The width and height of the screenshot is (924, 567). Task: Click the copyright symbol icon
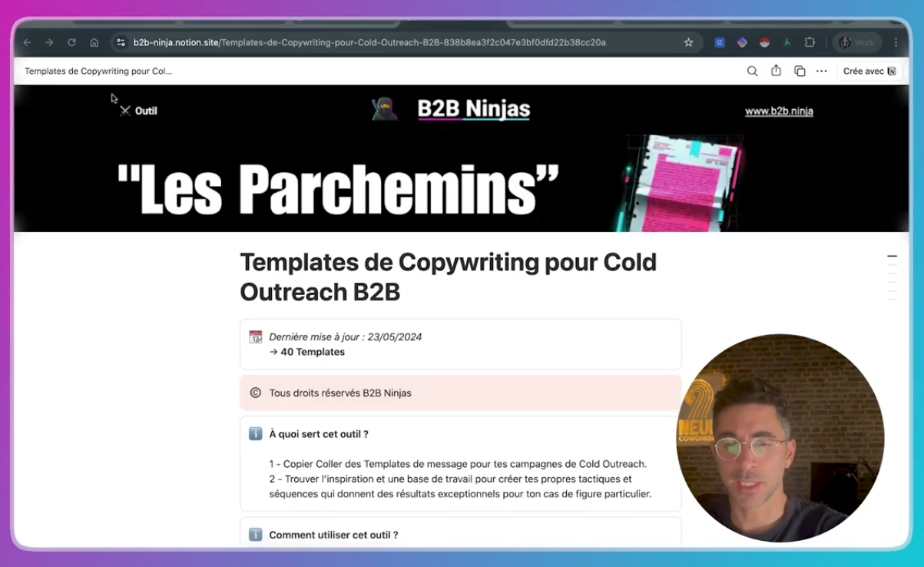(x=256, y=393)
